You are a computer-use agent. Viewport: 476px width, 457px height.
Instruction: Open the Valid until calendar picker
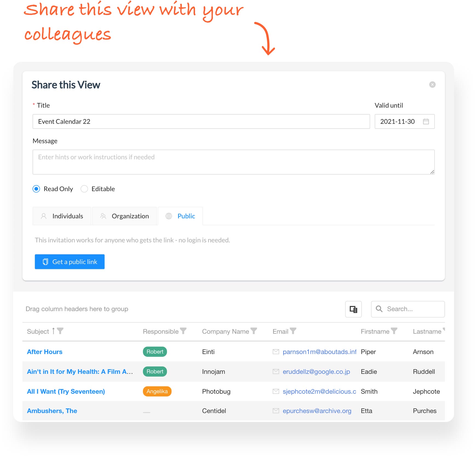pos(426,122)
